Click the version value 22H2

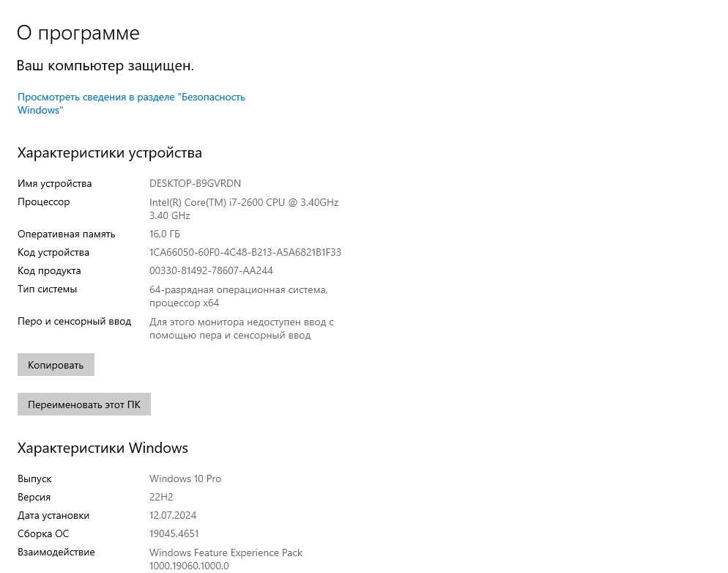(161, 497)
